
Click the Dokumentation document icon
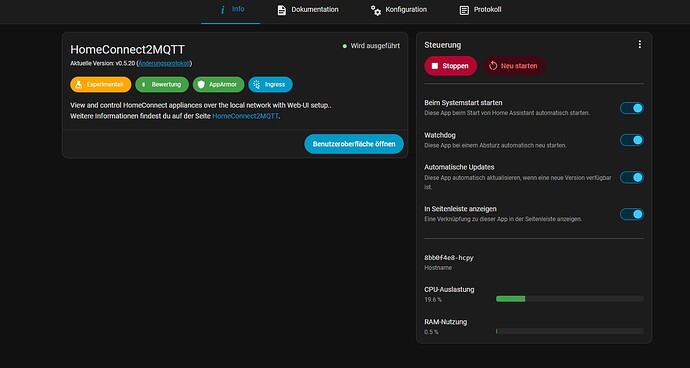281,10
